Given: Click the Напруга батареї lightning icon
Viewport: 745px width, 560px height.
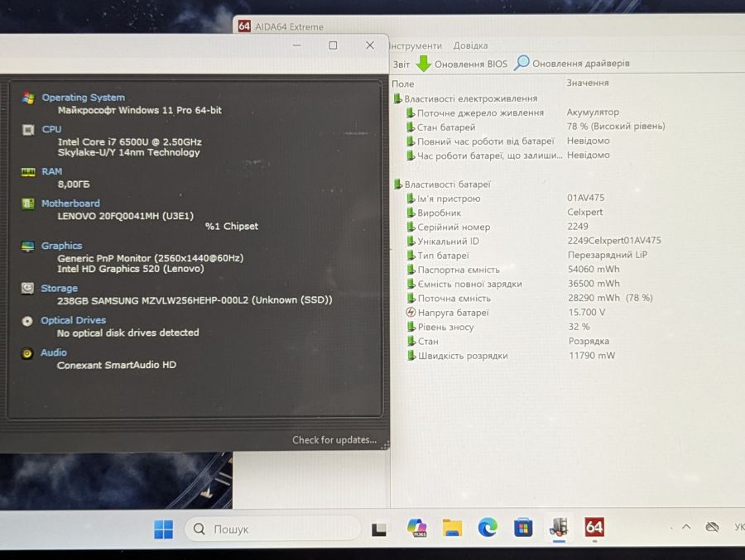Looking at the screenshot, I should click(x=411, y=313).
